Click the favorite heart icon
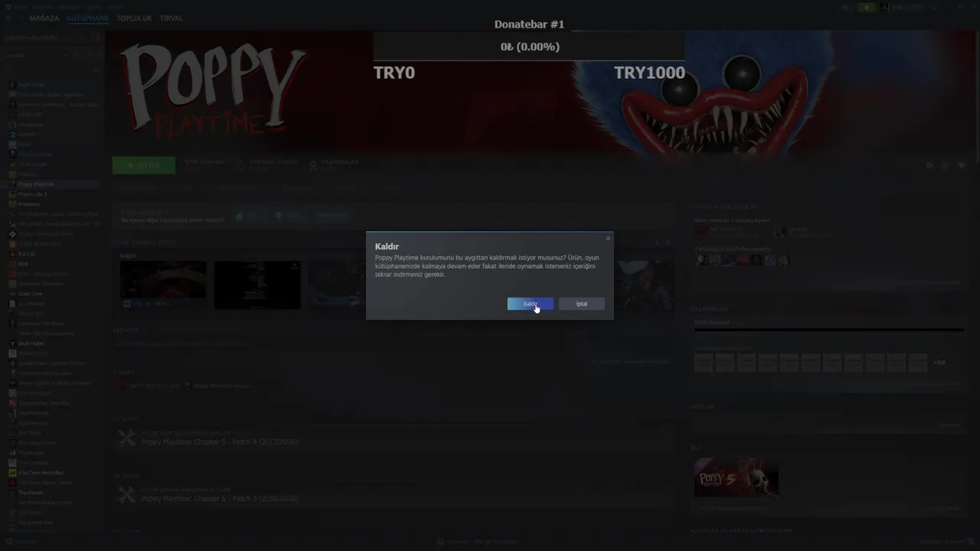This screenshot has width=980, height=551. click(962, 165)
